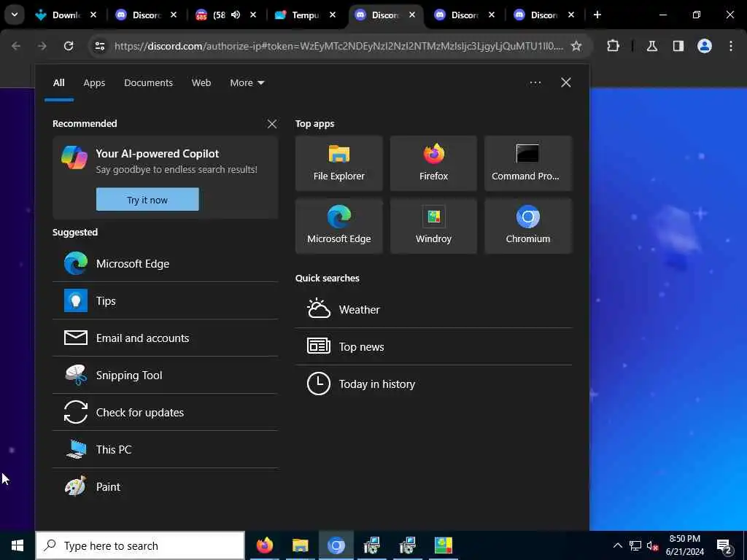Open the Tips app suggestion
The height and width of the screenshot is (560, 747).
tap(165, 301)
